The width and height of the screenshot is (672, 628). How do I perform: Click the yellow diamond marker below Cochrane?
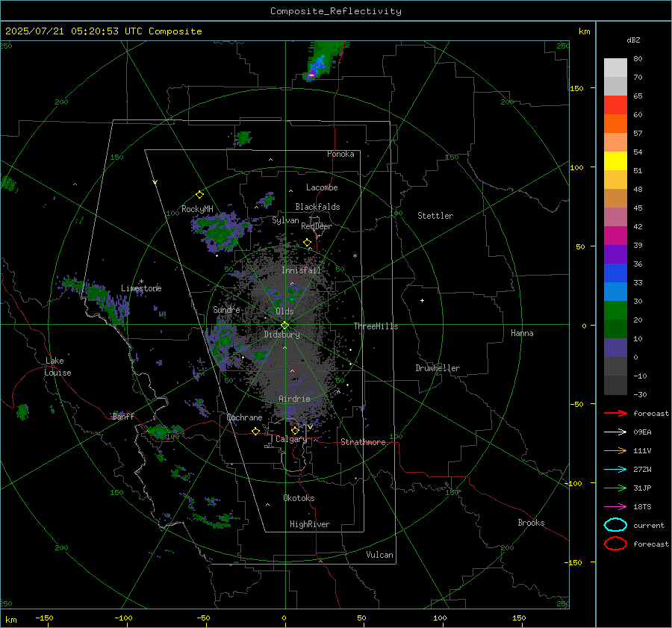coord(255,431)
